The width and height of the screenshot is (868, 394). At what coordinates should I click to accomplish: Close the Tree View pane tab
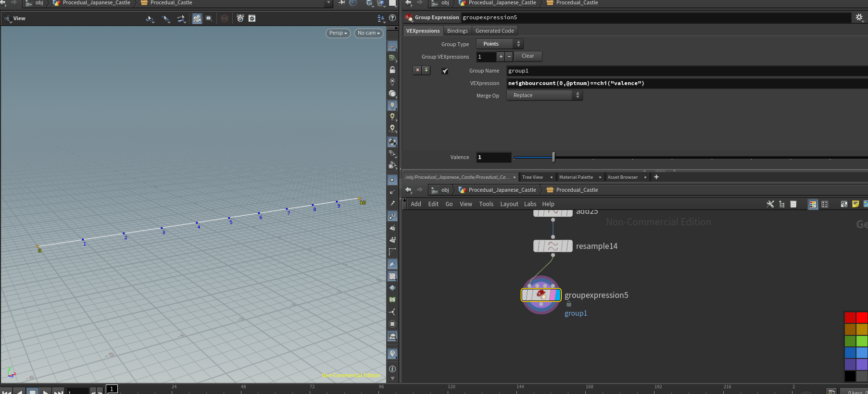tap(552, 177)
